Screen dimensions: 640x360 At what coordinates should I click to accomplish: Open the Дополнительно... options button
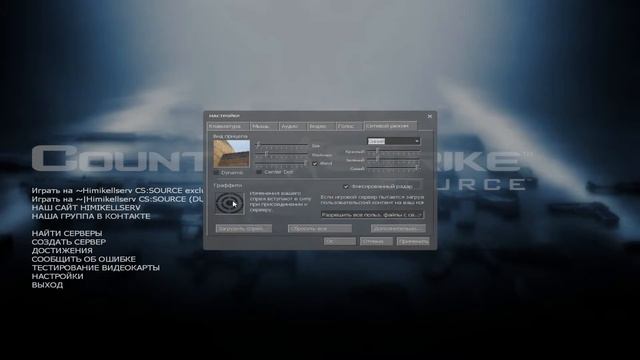(398, 229)
